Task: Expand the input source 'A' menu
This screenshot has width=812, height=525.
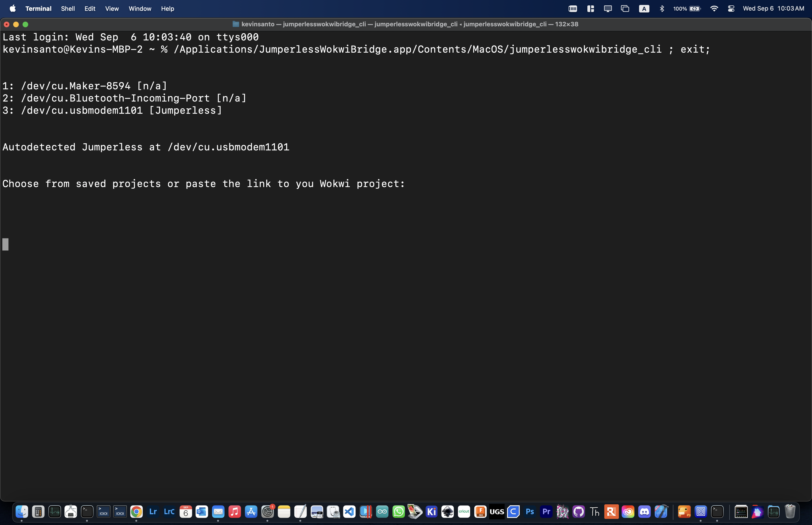Action: [644, 8]
